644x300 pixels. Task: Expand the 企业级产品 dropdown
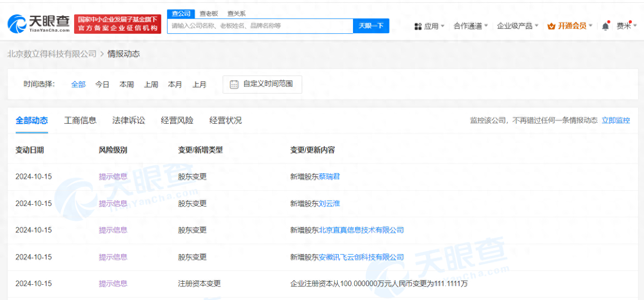coord(537,26)
